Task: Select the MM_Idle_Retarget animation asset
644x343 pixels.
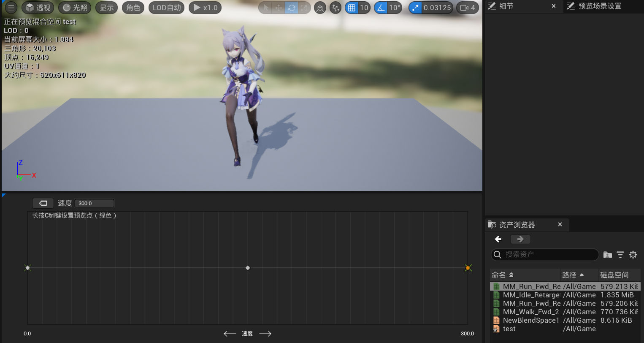Action: pyautogui.click(x=565, y=295)
